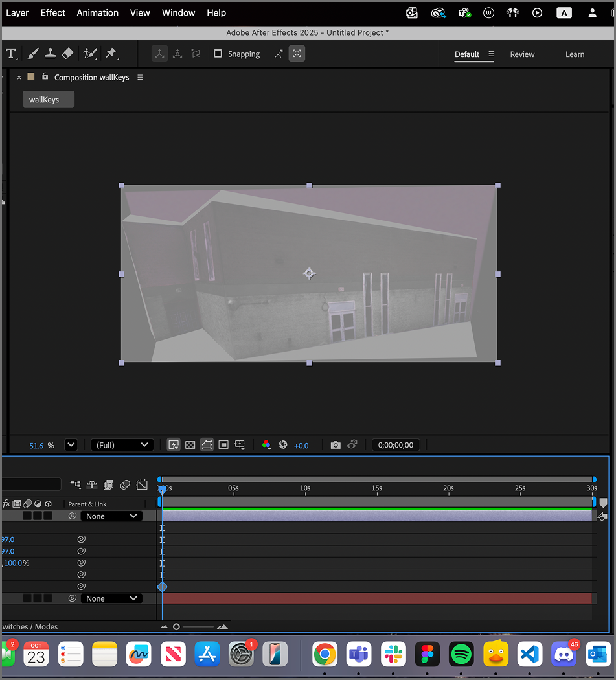Click the wallKeys composition button

point(48,99)
